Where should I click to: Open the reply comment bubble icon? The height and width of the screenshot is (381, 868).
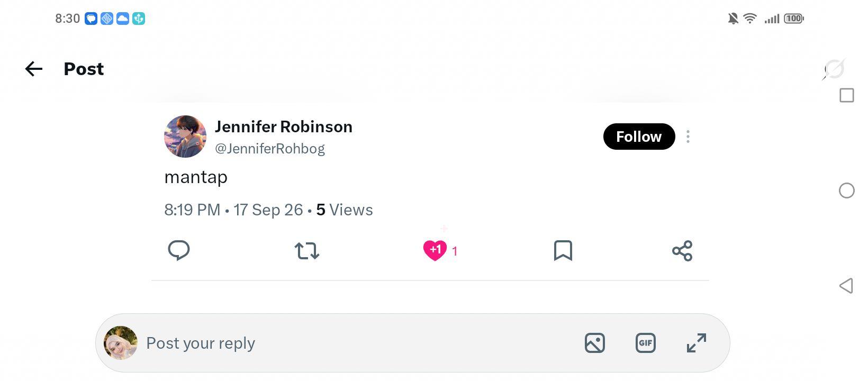(x=179, y=250)
